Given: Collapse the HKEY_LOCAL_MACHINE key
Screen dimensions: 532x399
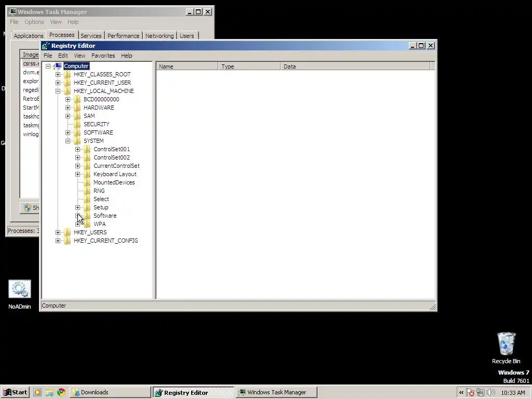Looking at the screenshot, I should [x=58, y=91].
